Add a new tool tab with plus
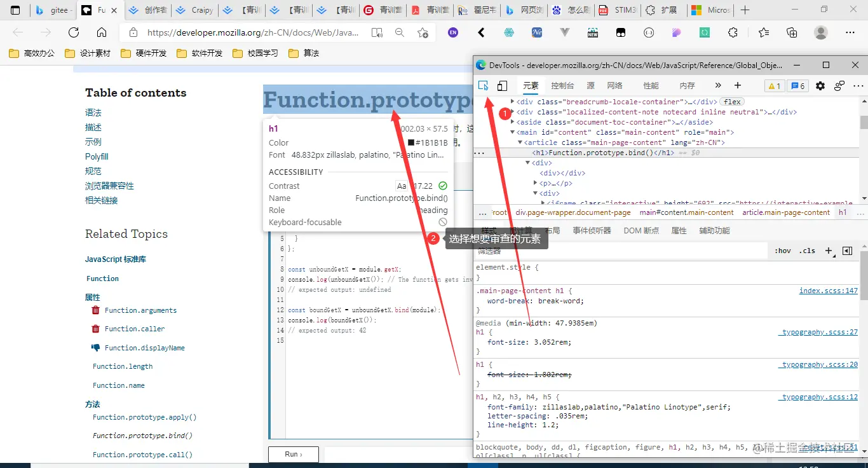 (x=738, y=85)
